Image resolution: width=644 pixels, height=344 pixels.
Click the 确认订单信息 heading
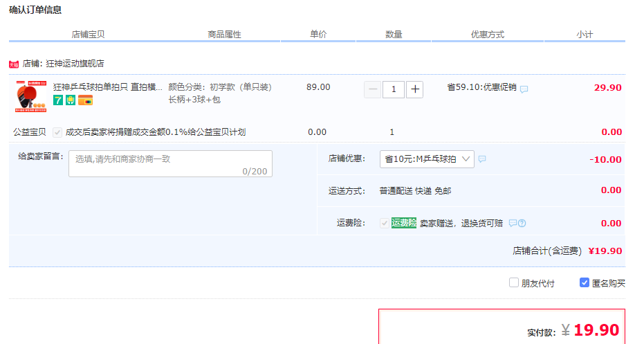(35, 10)
